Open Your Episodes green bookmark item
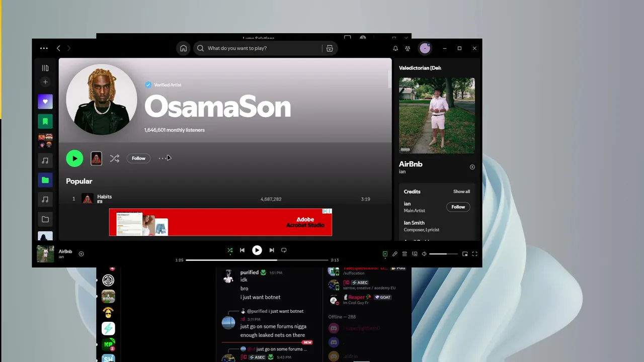The height and width of the screenshot is (362, 644). click(45, 121)
